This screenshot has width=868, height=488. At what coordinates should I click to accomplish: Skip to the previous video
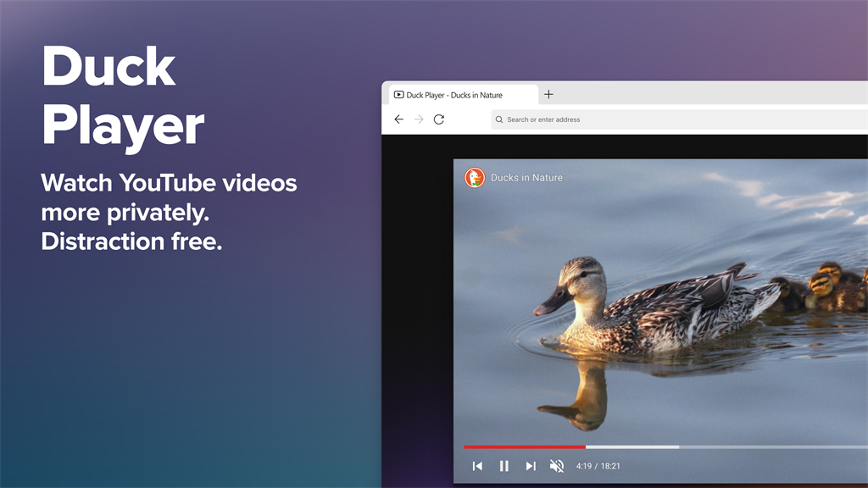(x=477, y=466)
